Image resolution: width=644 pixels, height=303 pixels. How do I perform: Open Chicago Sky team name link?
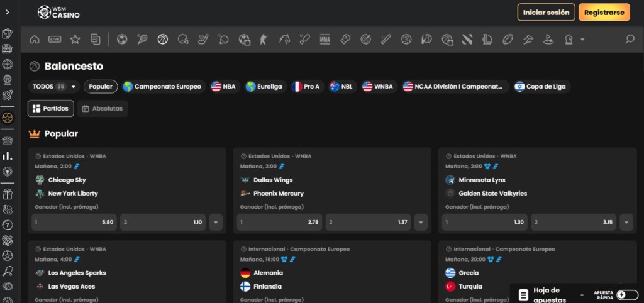[x=67, y=180]
